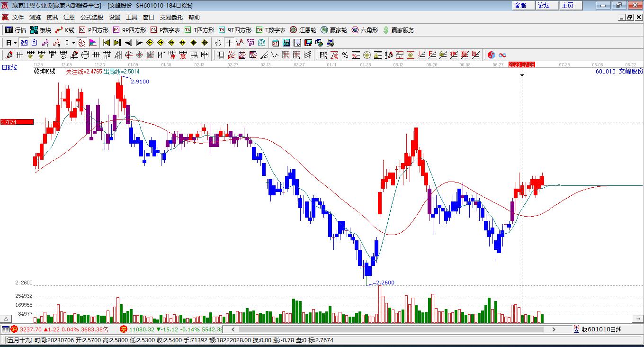Click the 3237.70 index value
644x347 pixels.
(x=30, y=329)
